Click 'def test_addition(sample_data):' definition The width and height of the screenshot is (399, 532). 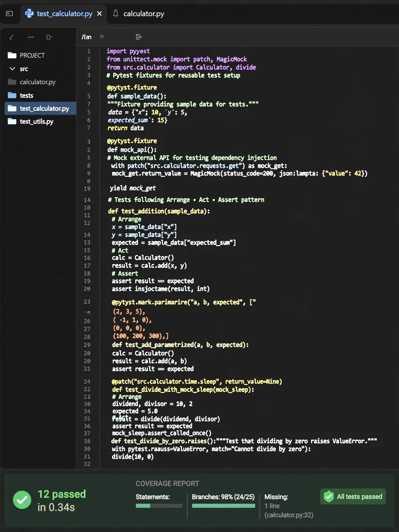point(159,211)
